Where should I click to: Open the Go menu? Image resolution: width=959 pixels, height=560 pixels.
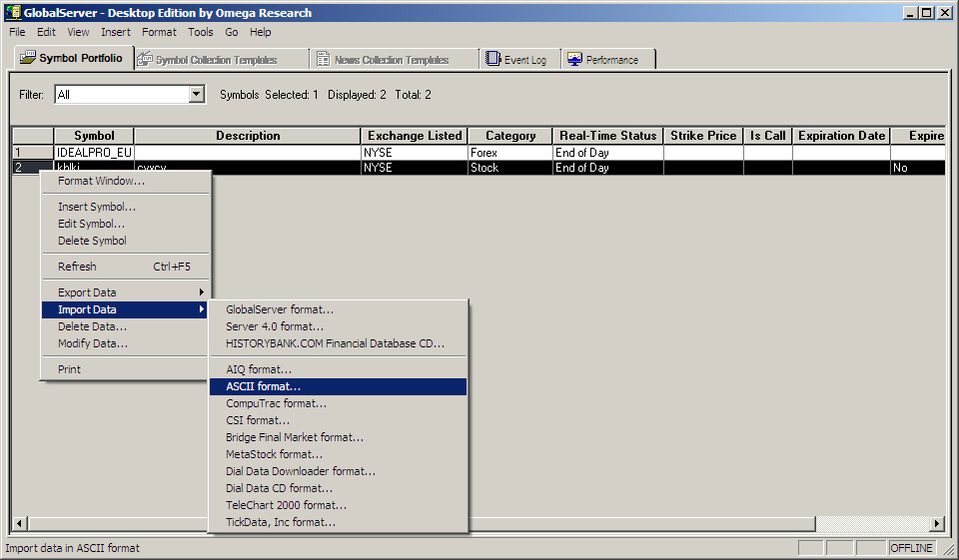click(x=232, y=32)
